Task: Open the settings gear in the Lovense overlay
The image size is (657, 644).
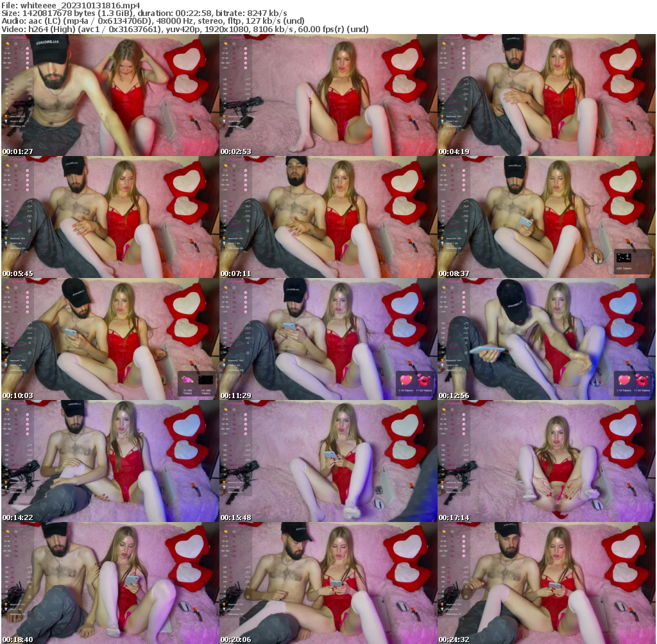Action: point(30,109)
